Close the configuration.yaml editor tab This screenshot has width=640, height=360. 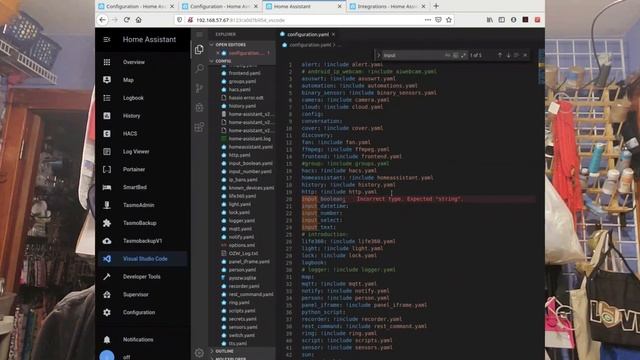(333, 35)
